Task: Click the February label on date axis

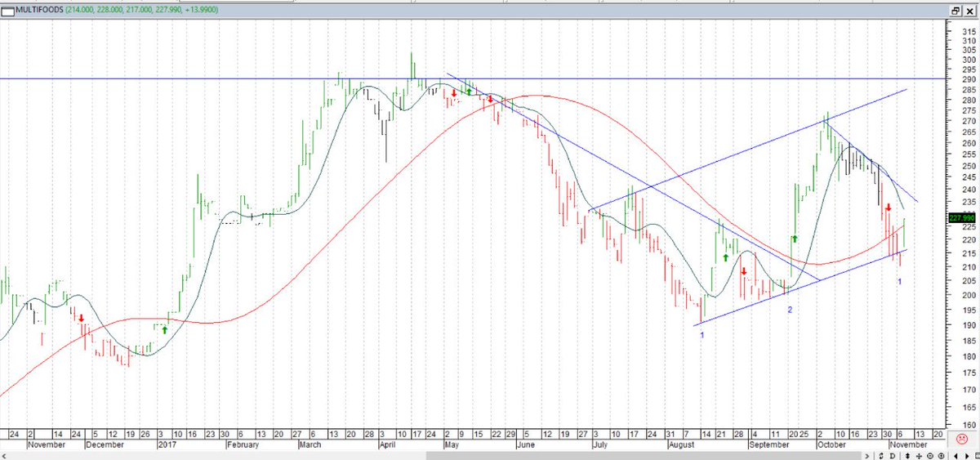Action: [243, 445]
